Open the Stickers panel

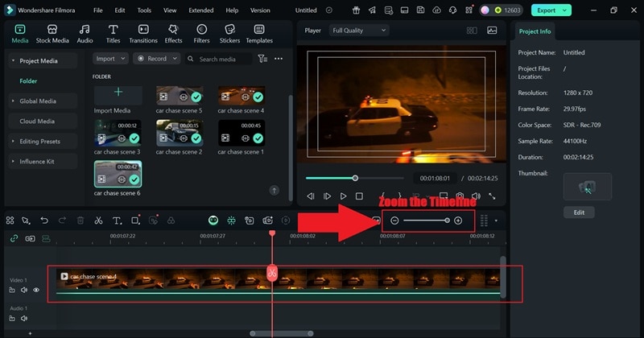[x=229, y=33]
